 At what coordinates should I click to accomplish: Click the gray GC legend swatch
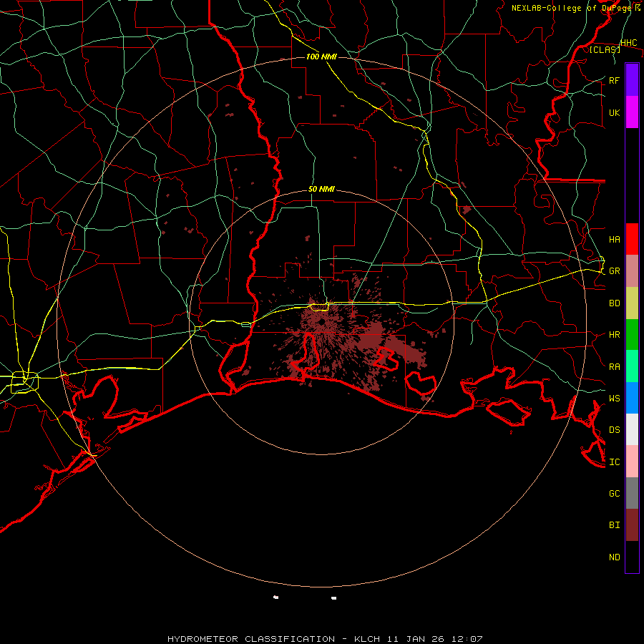[x=632, y=493]
